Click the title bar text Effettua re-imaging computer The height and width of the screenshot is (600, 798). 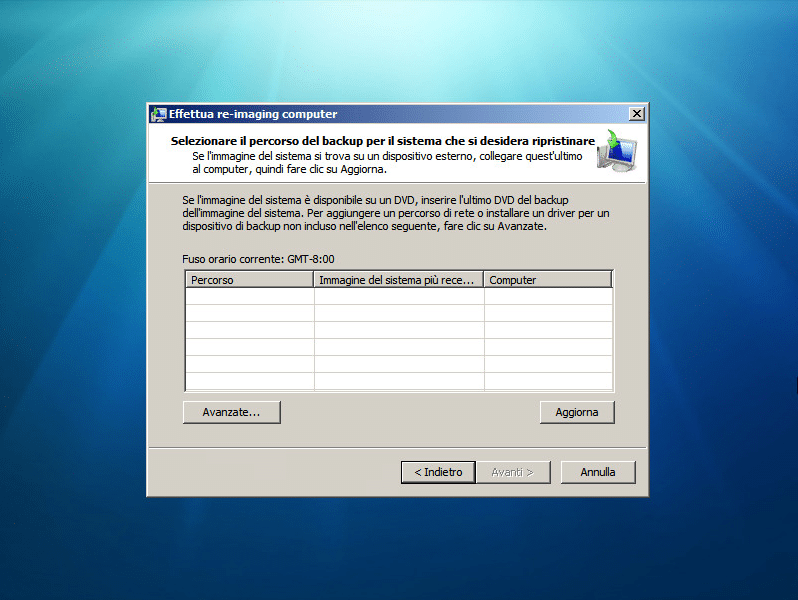(253, 114)
